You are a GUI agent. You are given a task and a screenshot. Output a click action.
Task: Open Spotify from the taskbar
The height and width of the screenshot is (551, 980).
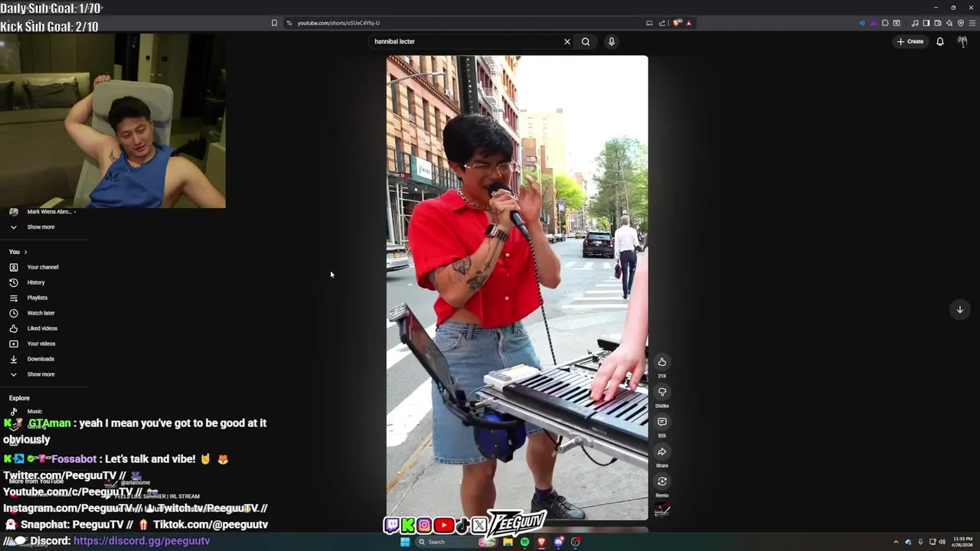(x=524, y=542)
